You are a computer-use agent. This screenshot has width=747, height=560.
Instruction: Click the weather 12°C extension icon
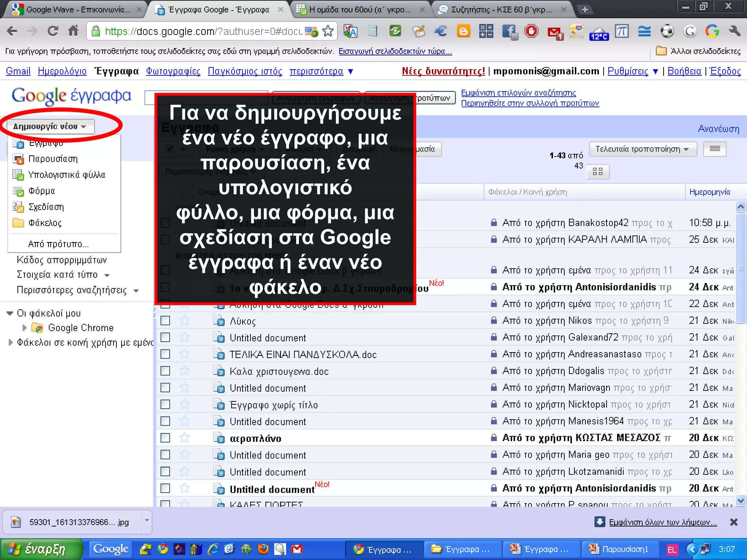599,34
